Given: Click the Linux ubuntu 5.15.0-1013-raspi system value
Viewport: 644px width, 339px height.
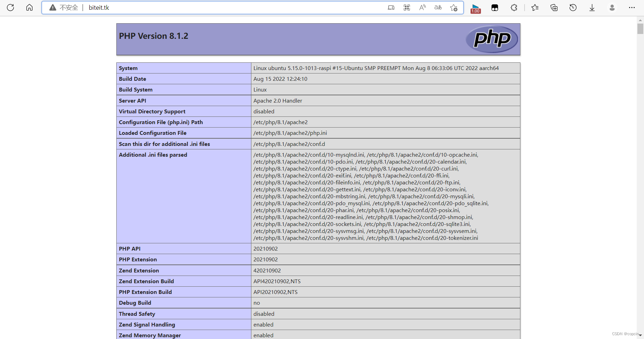Looking at the screenshot, I should coord(376,68).
